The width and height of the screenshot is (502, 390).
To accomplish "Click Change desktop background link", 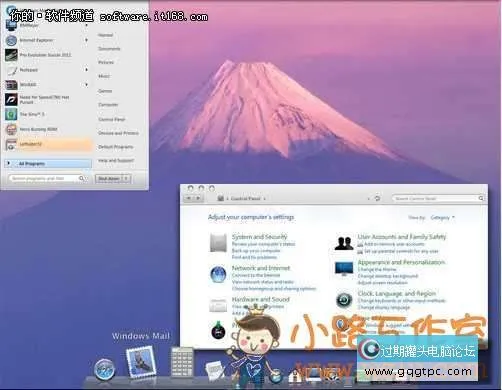I will [388, 276].
